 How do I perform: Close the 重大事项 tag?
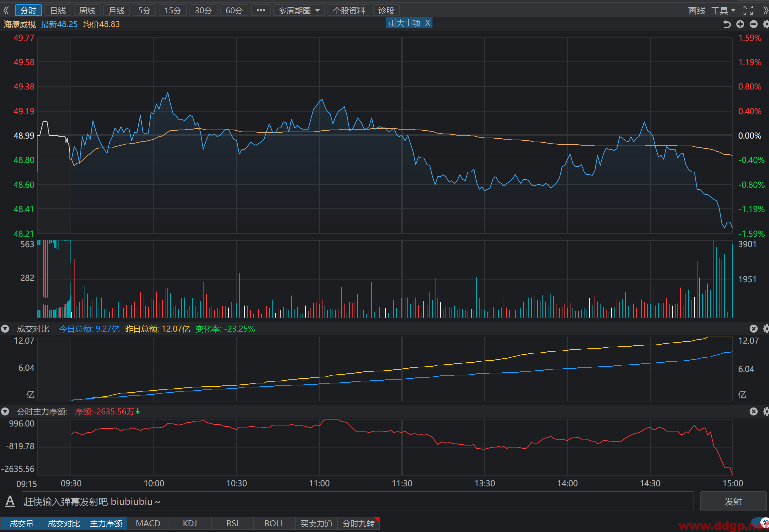tap(427, 23)
